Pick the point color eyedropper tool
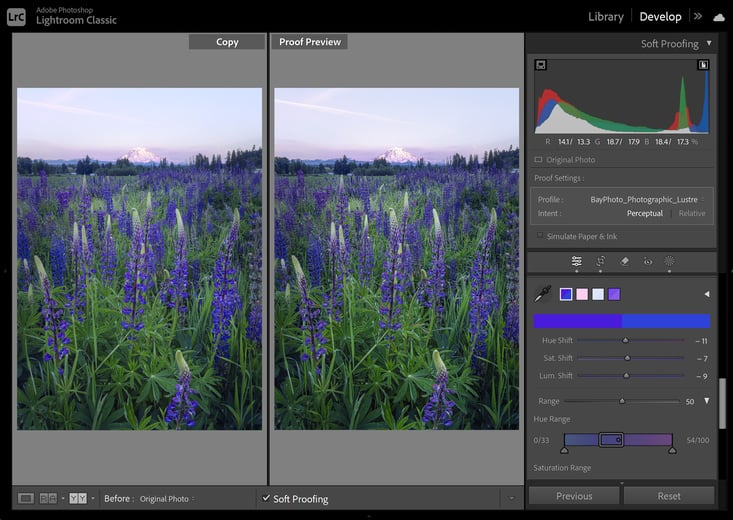 [542, 294]
